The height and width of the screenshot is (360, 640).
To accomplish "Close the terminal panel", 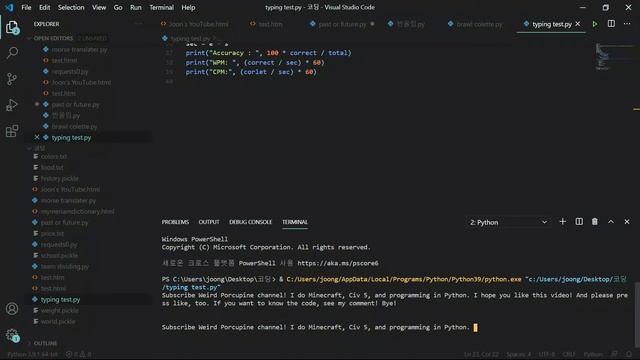I will point(627,222).
